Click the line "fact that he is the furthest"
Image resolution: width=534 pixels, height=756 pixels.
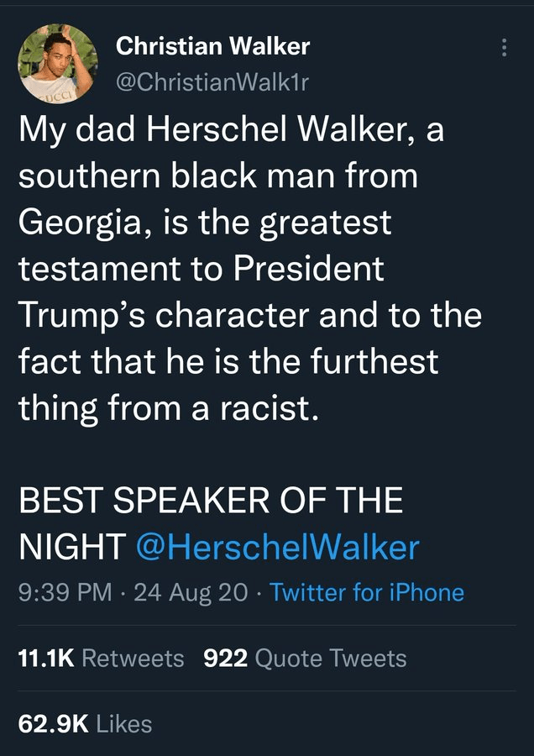click(x=228, y=362)
